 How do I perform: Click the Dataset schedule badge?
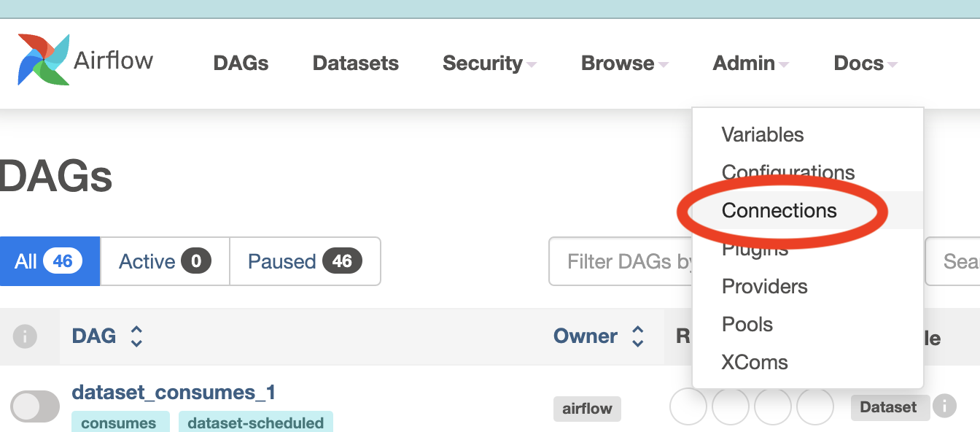[x=890, y=407]
